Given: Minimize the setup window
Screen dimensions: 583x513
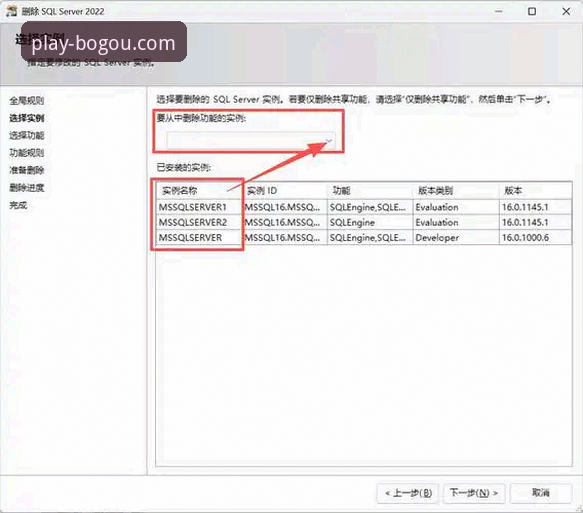Looking at the screenshot, I should [x=499, y=11].
